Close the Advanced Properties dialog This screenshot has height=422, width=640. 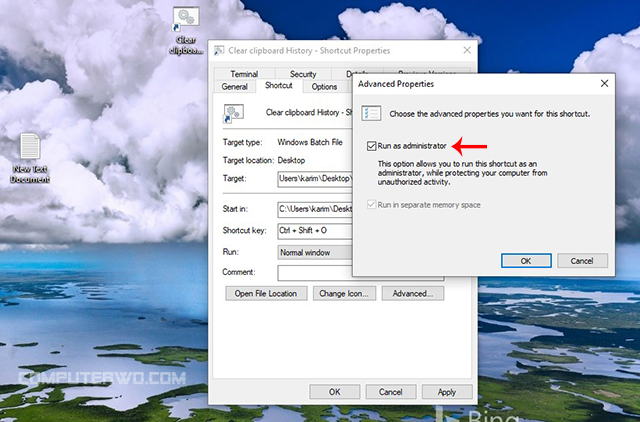[x=604, y=83]
